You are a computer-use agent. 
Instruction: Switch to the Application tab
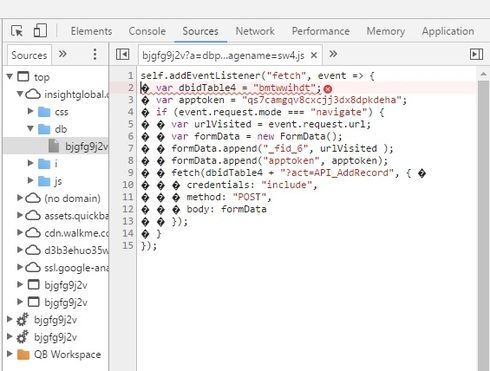(x=448, y=31)
